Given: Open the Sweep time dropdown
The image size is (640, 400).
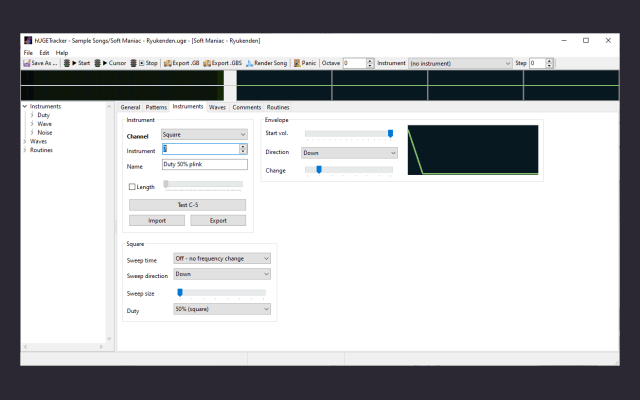Looking at the screenshot, I should point(222,258).
